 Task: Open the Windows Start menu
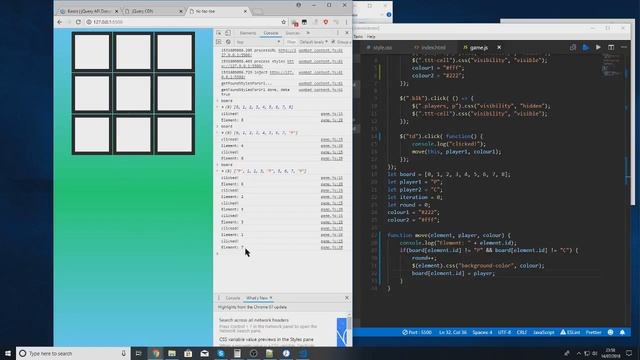(x=8, y=353)
